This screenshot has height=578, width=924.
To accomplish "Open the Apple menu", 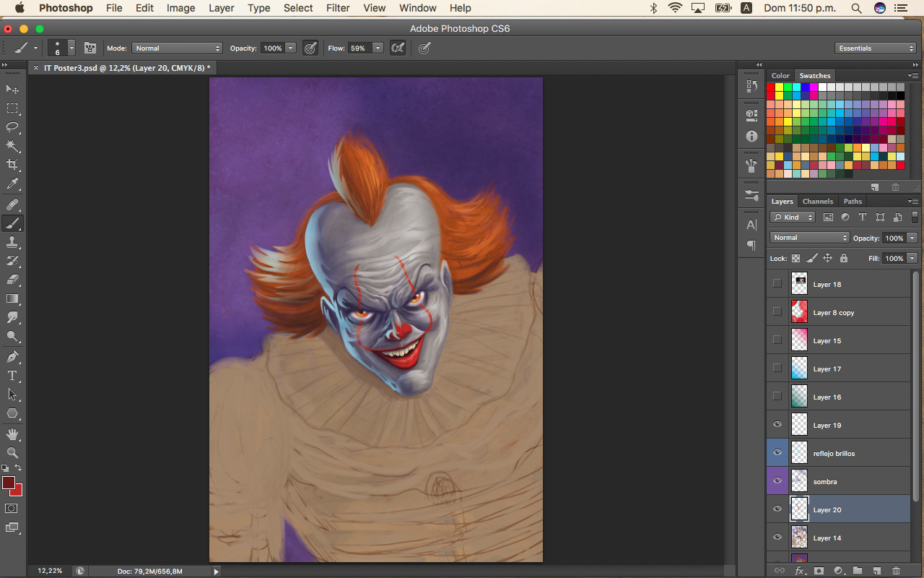I will (x=19, y=8).
